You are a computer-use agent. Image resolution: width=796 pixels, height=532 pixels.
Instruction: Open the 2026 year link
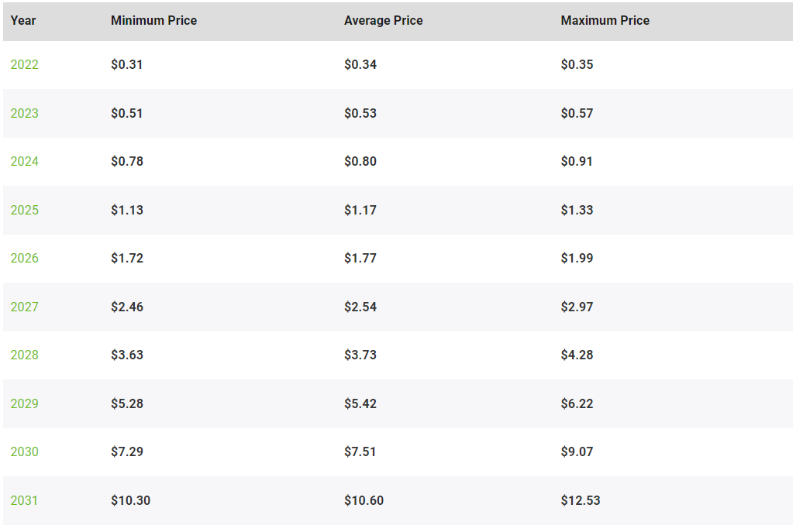[x=24, y=258]
